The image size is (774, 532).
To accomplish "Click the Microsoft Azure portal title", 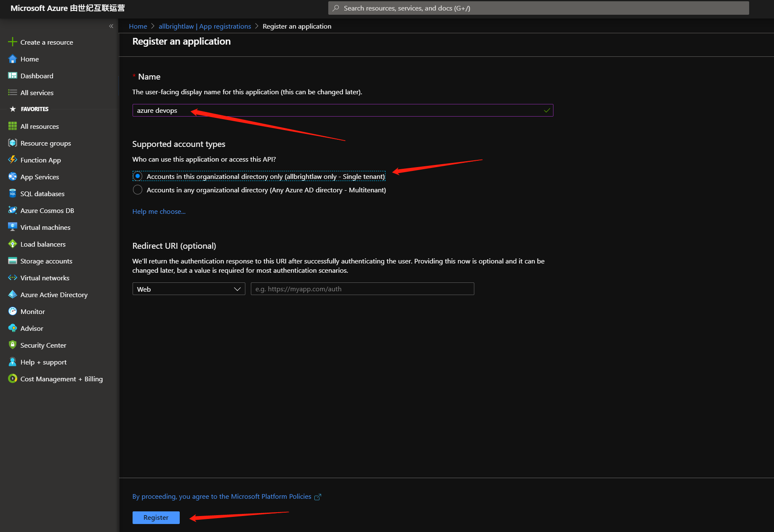I will [68, 8].
